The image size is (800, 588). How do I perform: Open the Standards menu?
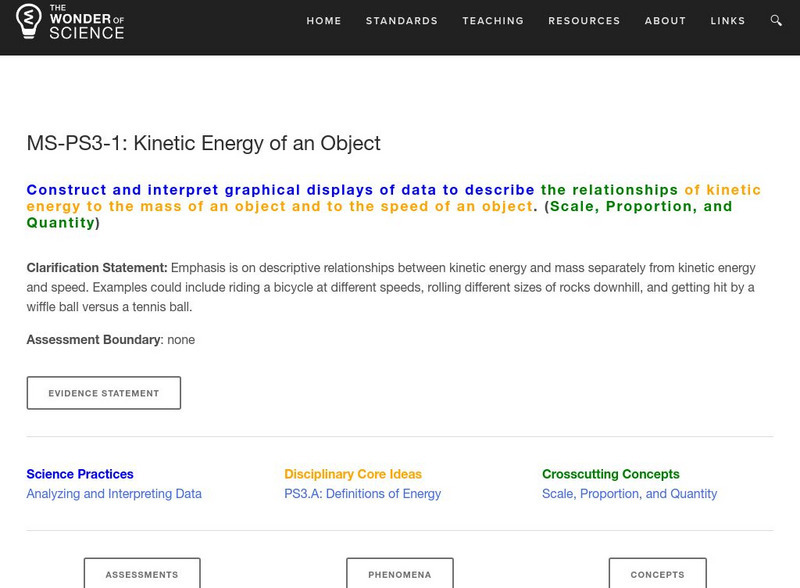(402, 21)
